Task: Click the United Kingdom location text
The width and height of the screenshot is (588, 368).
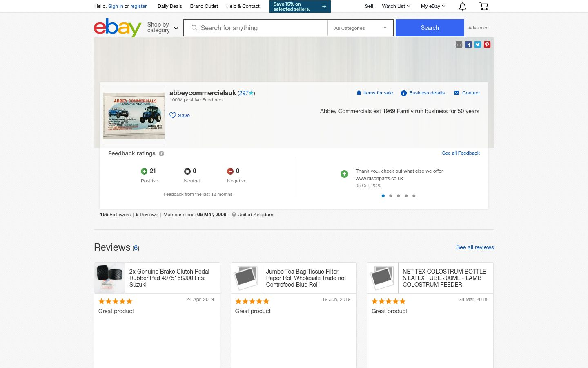Action: [x=255, y=215]
